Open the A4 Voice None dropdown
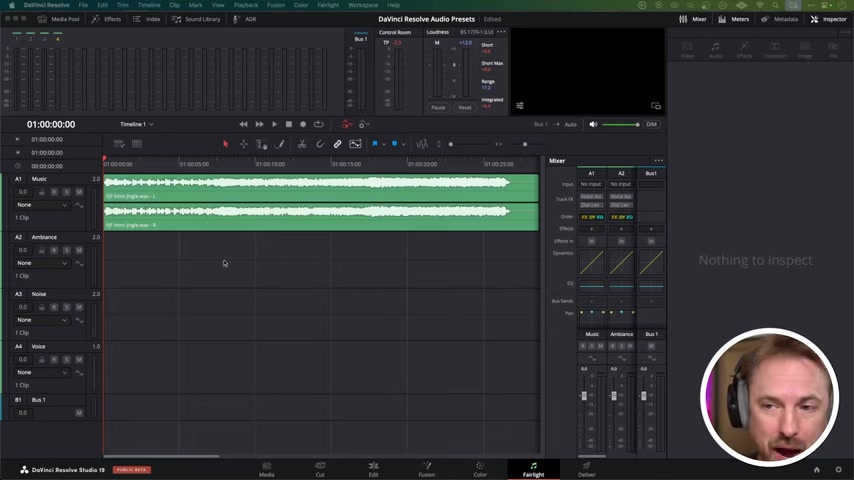Image resolution: width=854 pixels, height=480 pixels. [42, 373]
